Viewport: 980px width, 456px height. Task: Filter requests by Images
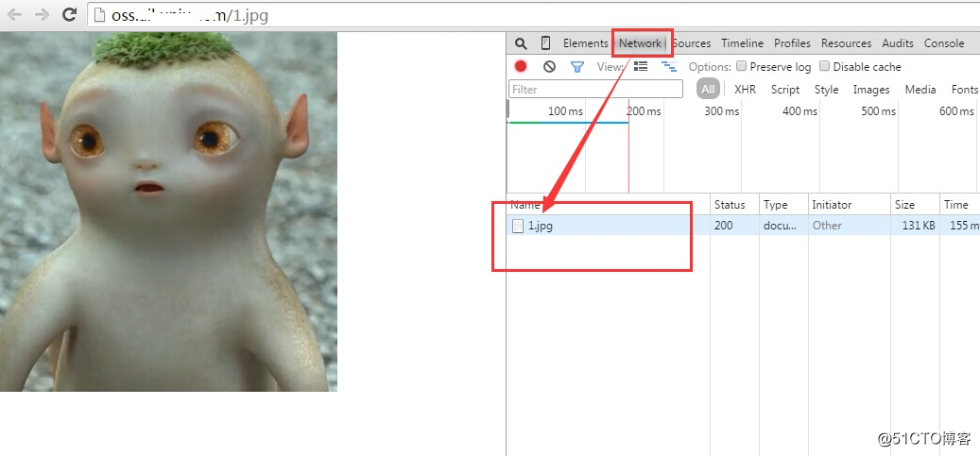click(x=871, y=90)
